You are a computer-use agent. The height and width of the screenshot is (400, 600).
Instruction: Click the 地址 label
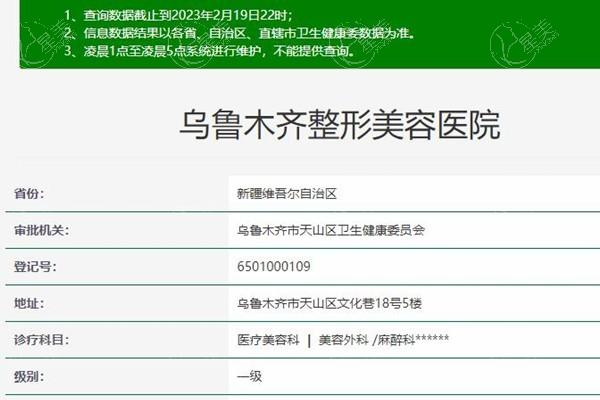coord(29,303)
